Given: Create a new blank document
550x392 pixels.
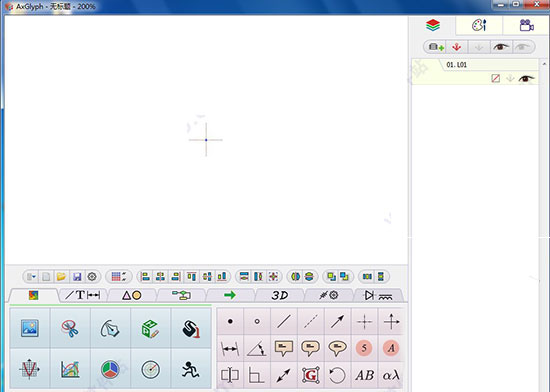Looking at the screenshot, I should [46, 277].
